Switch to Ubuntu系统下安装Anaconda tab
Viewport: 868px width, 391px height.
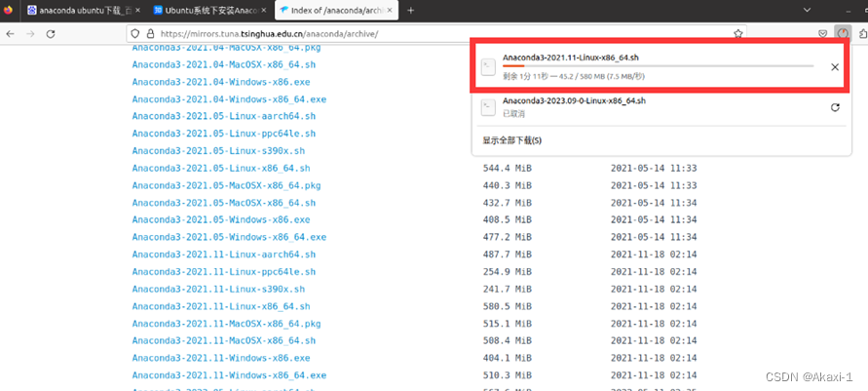point(210,10)
